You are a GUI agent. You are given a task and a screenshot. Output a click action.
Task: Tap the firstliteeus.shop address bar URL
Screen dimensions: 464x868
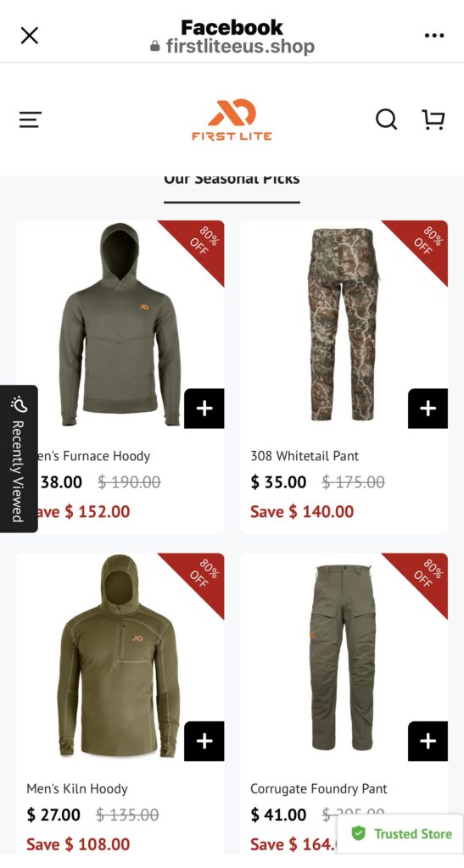pyautogui.click(x=232, y=46)
